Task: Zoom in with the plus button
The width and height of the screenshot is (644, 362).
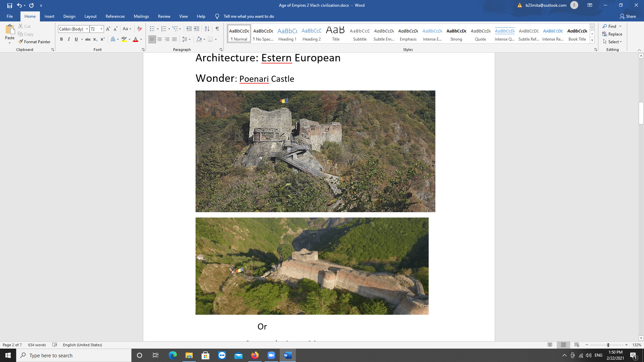Action: 626,345
